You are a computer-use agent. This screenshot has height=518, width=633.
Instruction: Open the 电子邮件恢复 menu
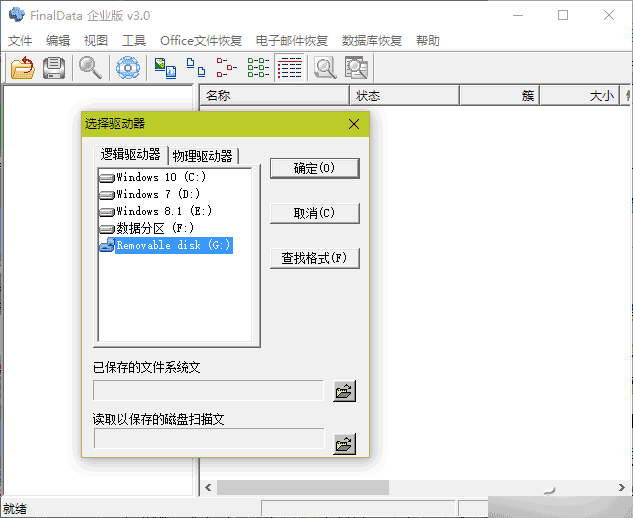tap(291, 41)
